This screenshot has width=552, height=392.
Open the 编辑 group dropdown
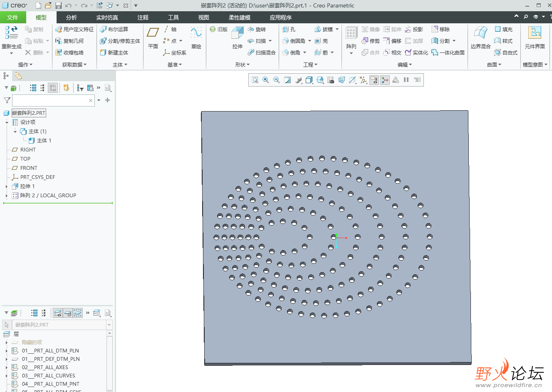coord(404,65)
